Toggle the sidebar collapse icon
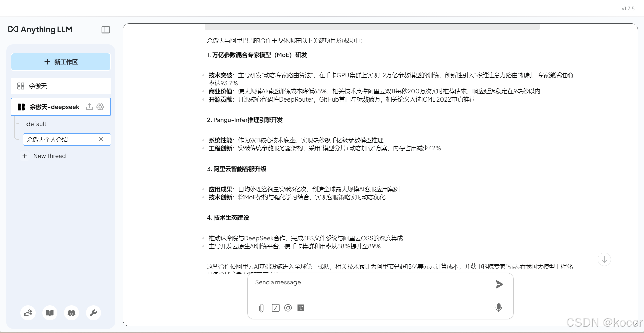644x333 pixels. (x=106, y=30)
